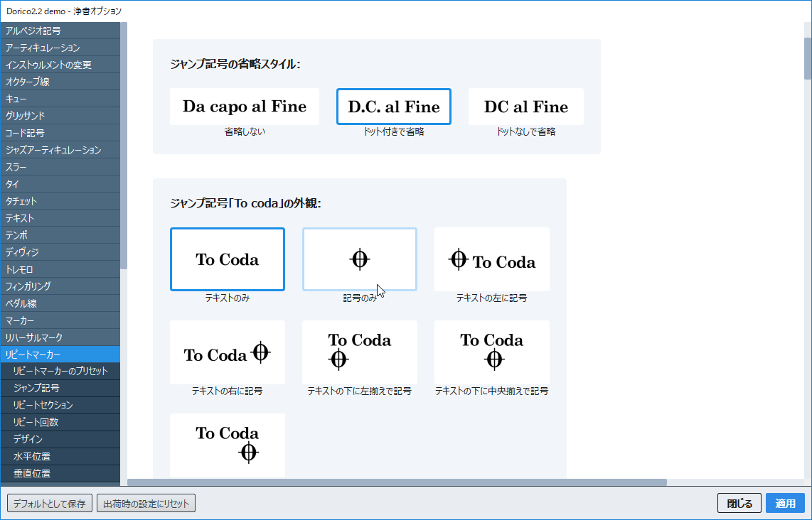Choose 'DC al Fine' without dots
812x520 pixels.
click(x=525, y=107)
